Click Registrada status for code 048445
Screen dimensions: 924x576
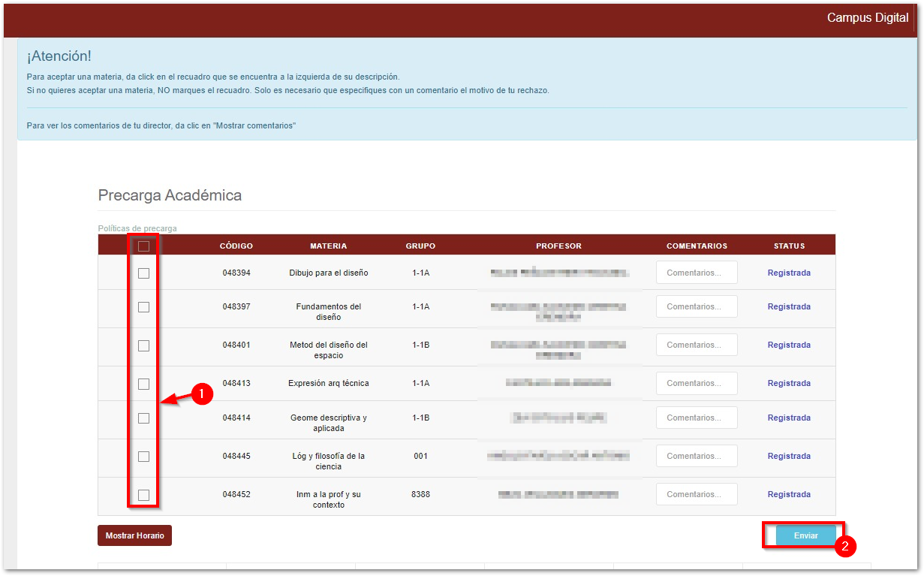(x=788, y=456)
